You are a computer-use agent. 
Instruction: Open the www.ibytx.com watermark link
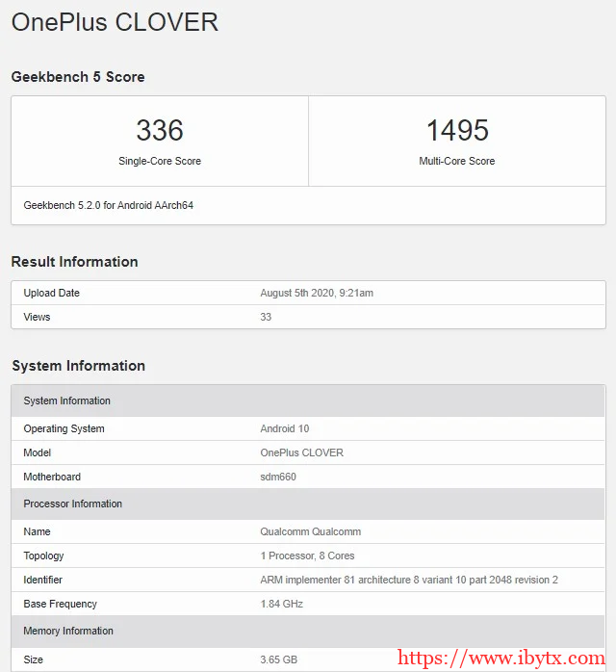pyautogui.click(x=501, y=659)
